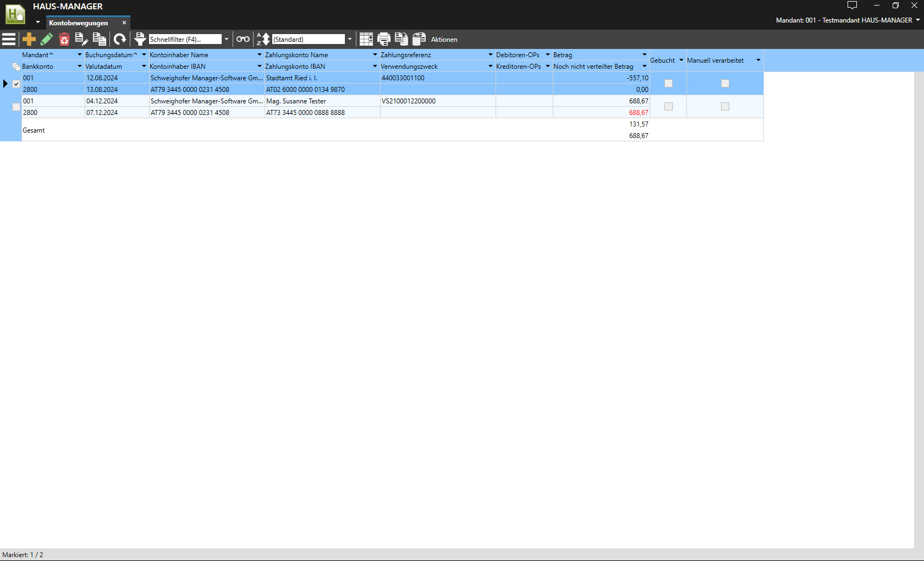This screenshot has width=924, height=561.
Task: Open the (Standard) sorting dropdown
Action: tap(350, 39)
